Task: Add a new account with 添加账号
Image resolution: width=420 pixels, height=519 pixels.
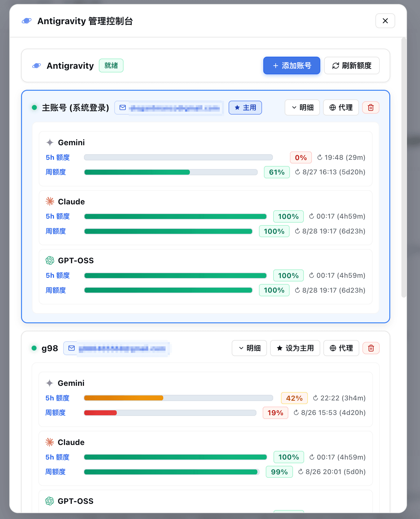Action: (x=292, y=66)
